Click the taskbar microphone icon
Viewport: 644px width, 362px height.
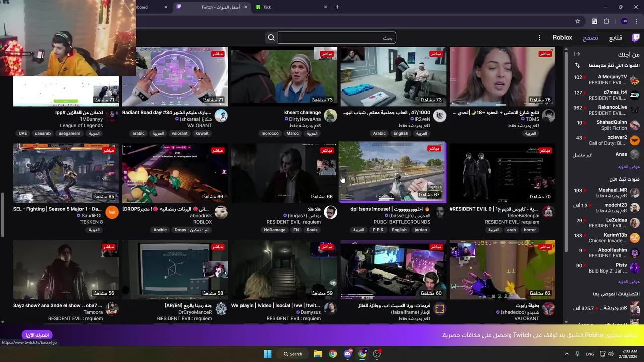(x=577, y=354)
